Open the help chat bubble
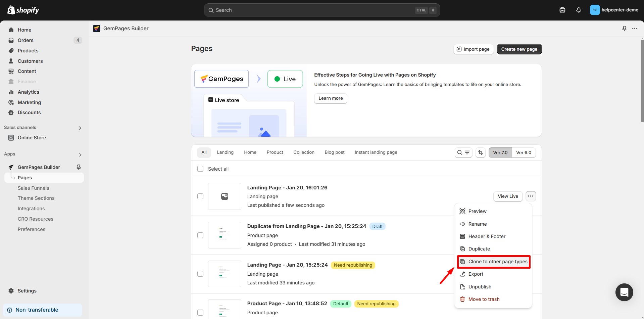This screenshot has width=644, height=319. tap(624, 292)
